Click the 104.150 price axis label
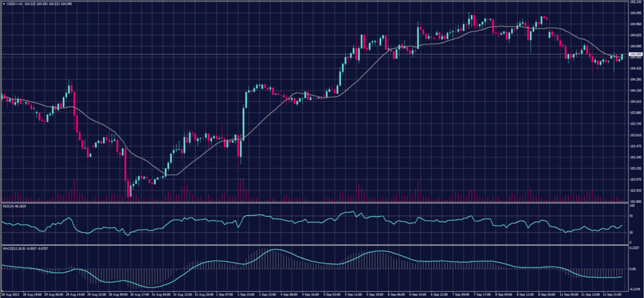Image resolution: width=644 pixels, height=298 pixels. [x=635, y=91]
